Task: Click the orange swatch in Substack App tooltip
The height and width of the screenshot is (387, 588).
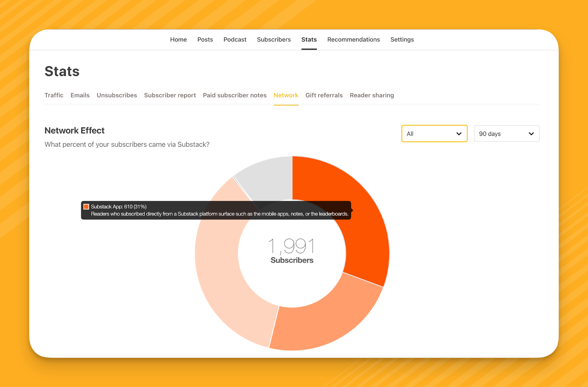Action: [x=86, y=207]
